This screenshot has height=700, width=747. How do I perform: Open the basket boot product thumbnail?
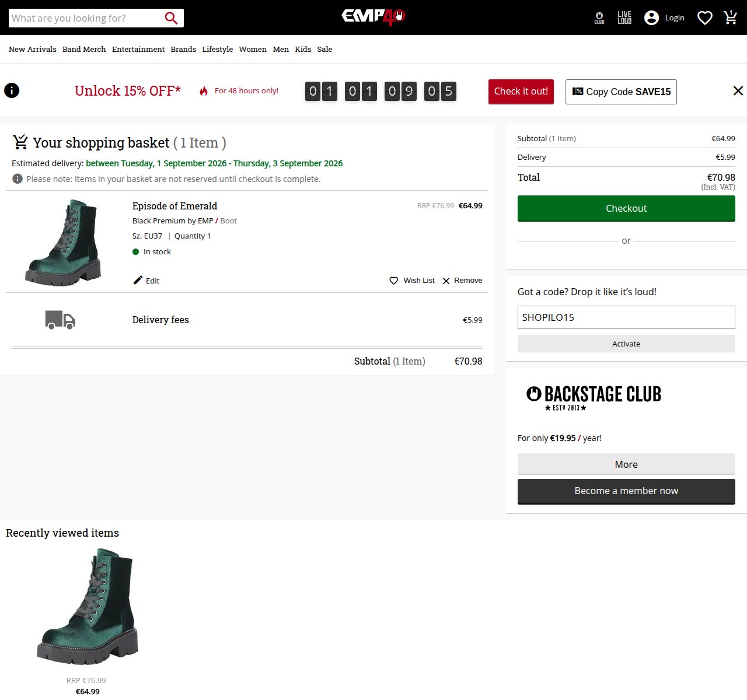(63, 242)
